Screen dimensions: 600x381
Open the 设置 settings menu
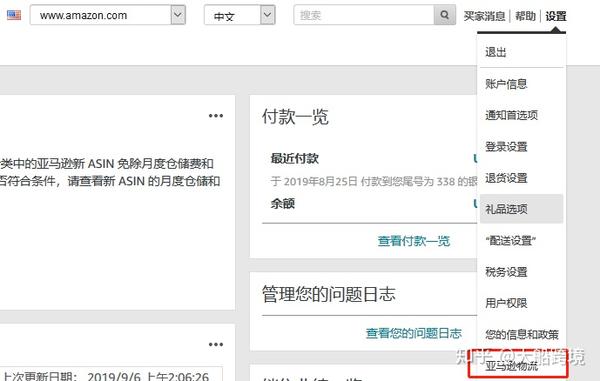pyautogui.click(x=556, y=16)
